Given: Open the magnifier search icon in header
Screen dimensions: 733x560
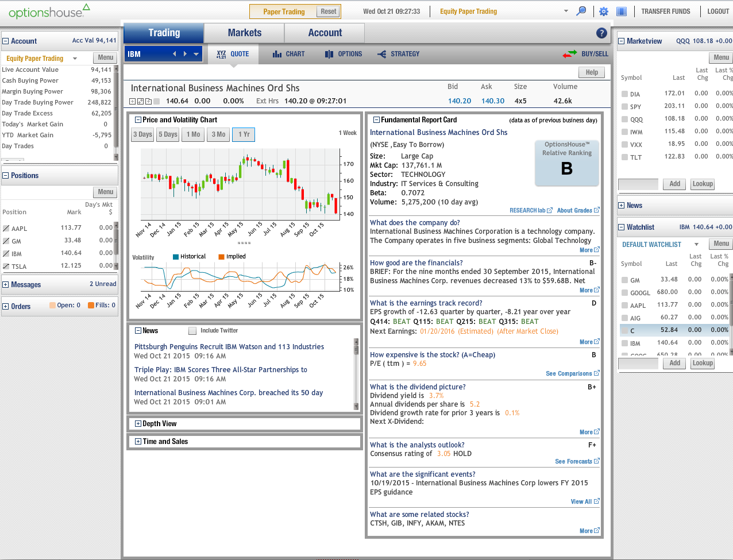Looking at the screenshot, I should 581,11.
